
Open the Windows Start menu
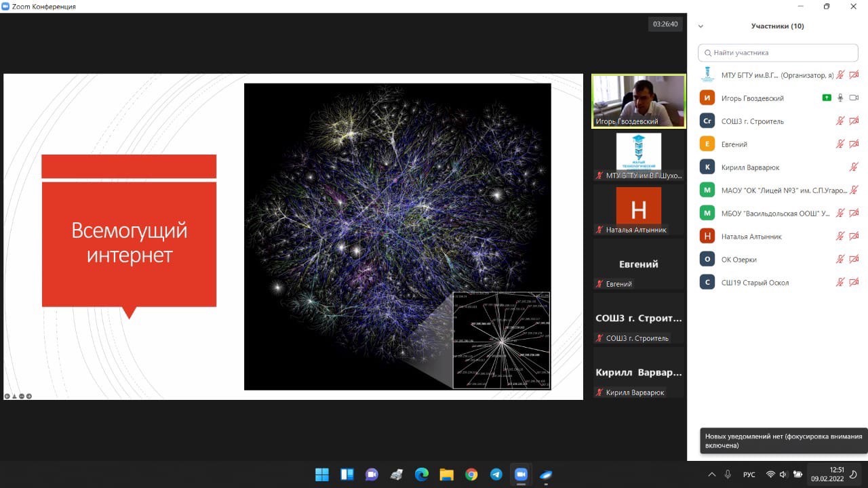tap(321, 474)
